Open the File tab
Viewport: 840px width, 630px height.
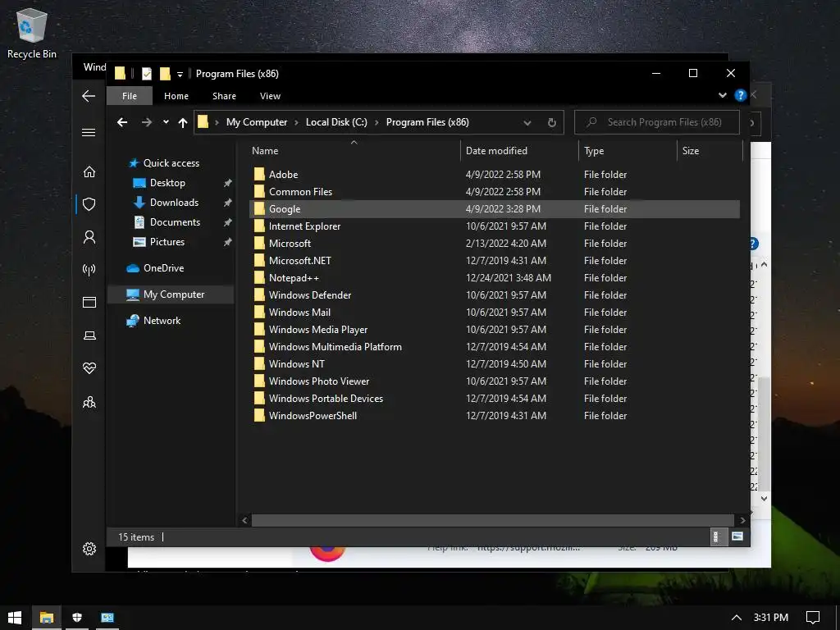(x=130, y=96)
